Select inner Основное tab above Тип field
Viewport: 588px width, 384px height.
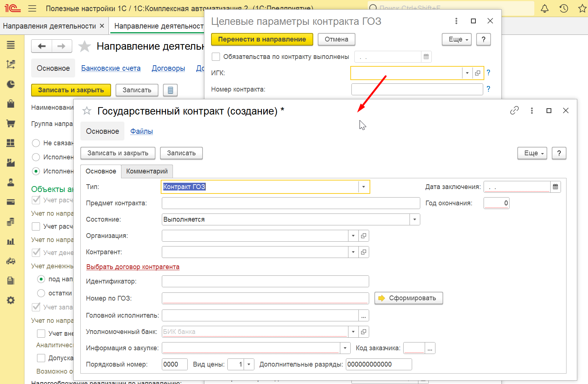[x=101, y=171]
